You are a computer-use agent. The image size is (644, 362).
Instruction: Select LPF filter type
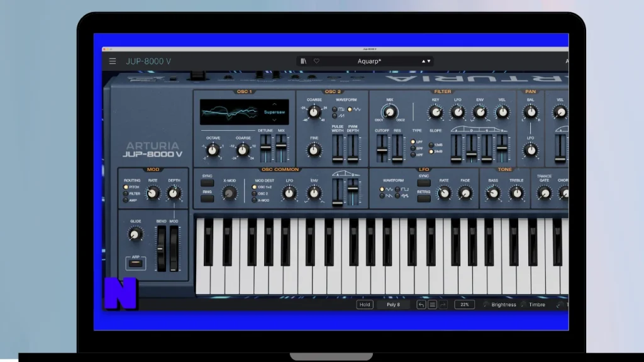413,142
